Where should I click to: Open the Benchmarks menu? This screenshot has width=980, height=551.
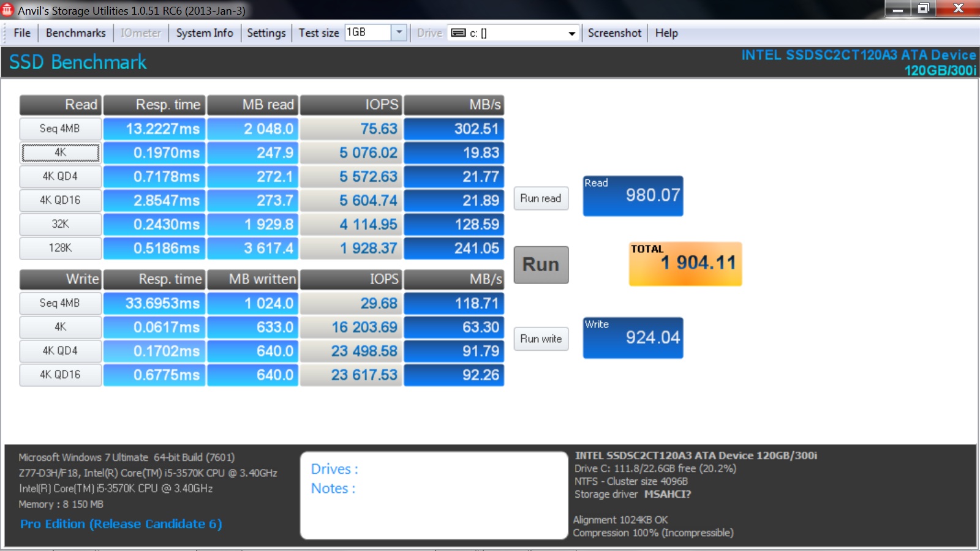(76, 33)
